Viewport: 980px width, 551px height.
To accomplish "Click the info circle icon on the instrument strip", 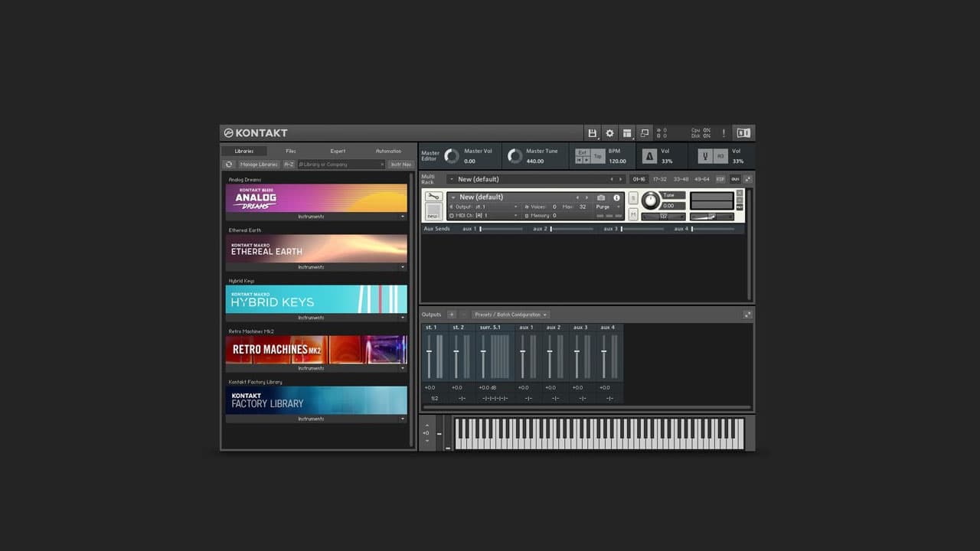I will pyautogui.click(x=617, y=197).
